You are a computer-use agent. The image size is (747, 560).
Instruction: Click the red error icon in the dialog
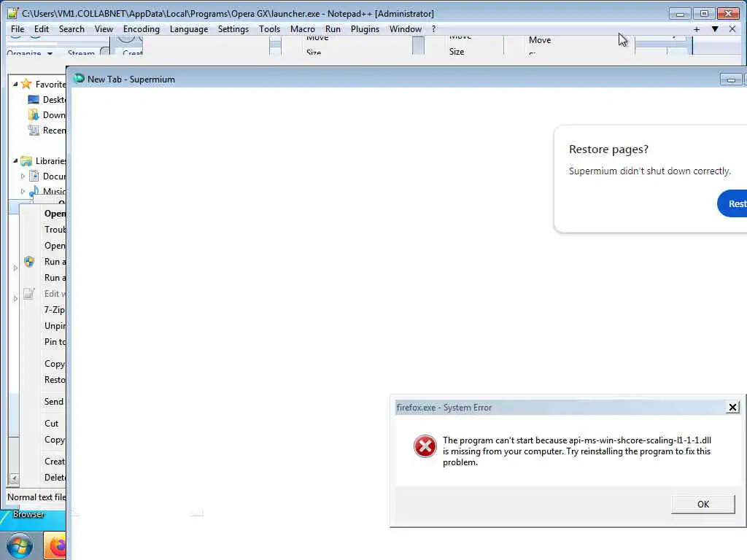425,446
